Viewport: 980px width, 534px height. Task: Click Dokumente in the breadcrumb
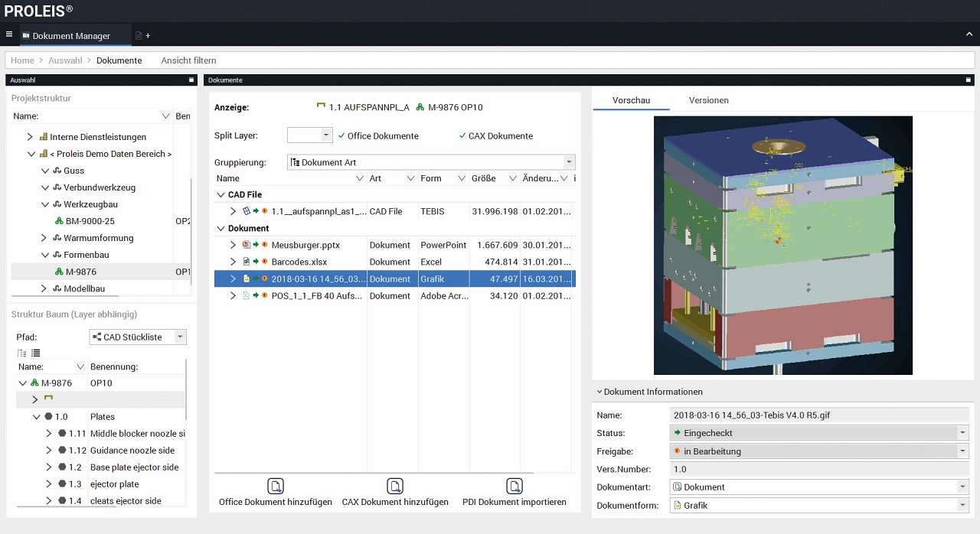tap(119, 60)
